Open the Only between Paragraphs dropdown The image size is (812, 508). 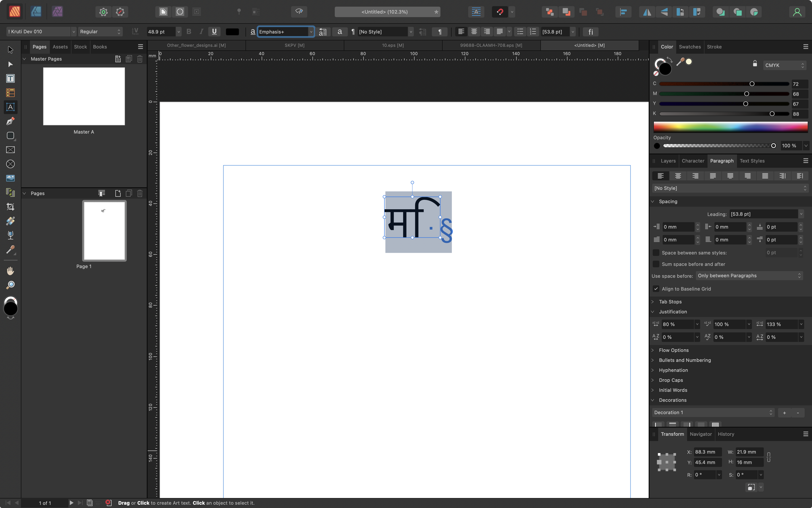click(749, 276)
